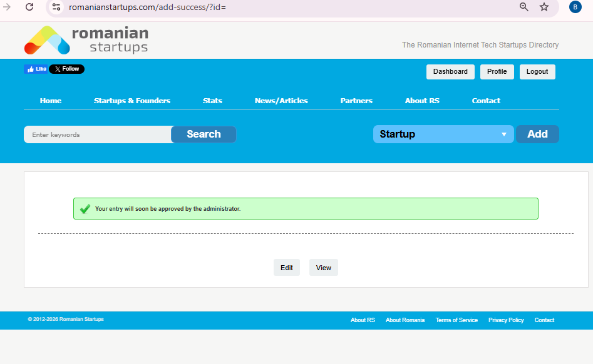Open the Terms of Service footer link
The image size is (593, 364).
(456, 320)
